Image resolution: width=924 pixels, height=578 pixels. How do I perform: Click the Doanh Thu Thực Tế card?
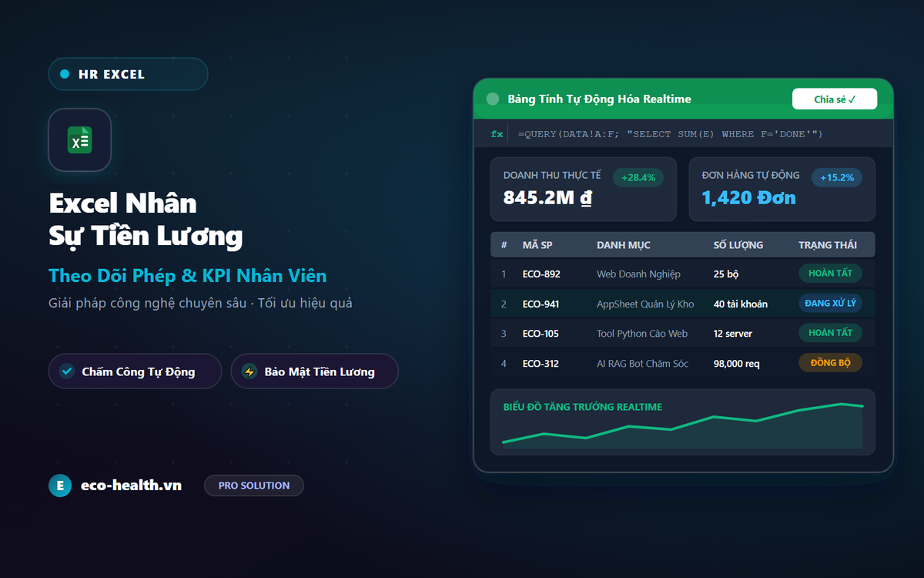point(584,190)
